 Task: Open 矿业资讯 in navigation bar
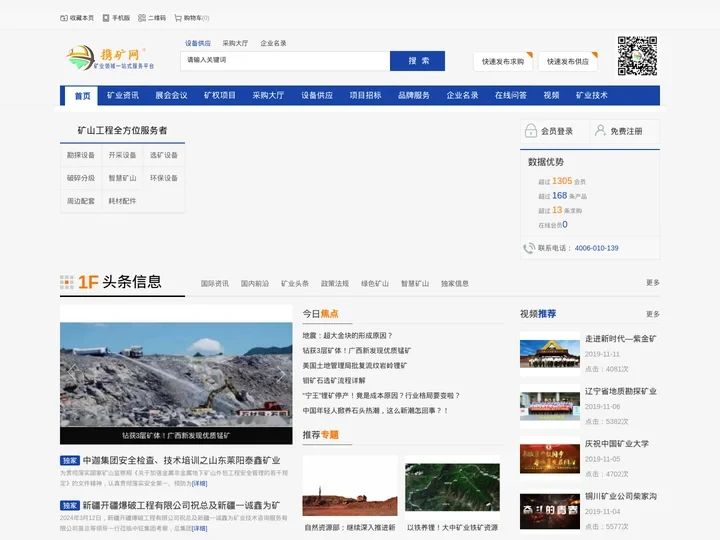[x=123, y=96]
